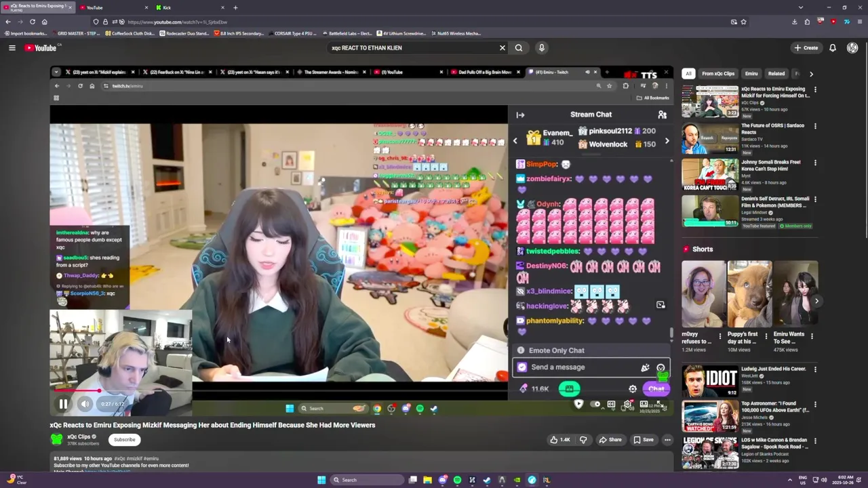Switch to the second YouTube browser tab
Viewport: 868px width, 488px height.
(x=114, y=7)
